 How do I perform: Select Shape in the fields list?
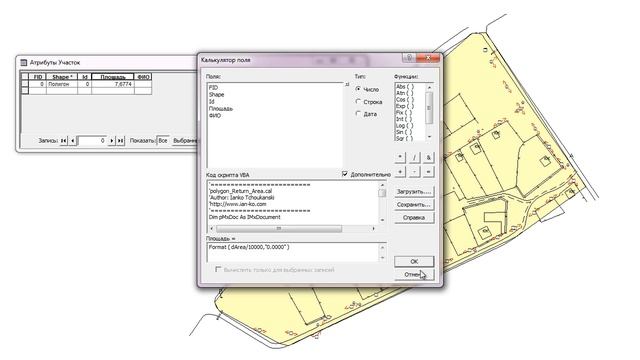click(x=216, y=94)
